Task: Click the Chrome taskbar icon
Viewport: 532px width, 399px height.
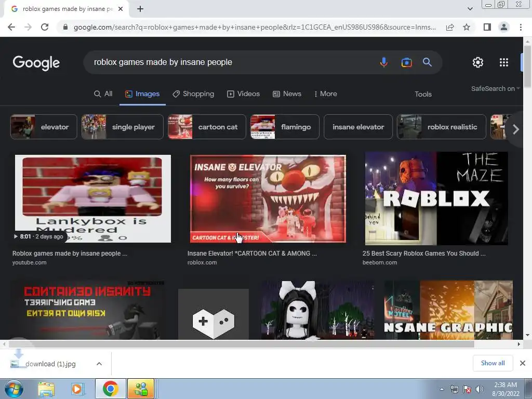Action: [x=110, y=389]
